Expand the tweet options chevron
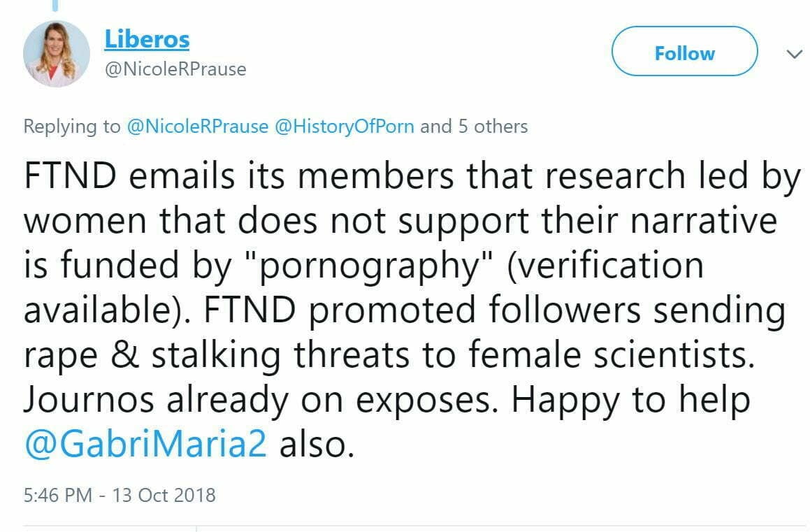810x532 pixels. coord(794,55)
